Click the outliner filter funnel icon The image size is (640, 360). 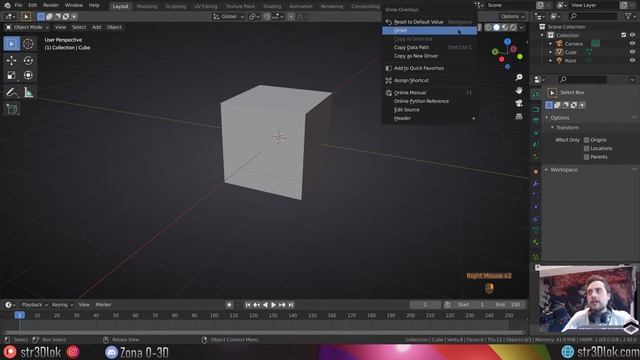click(x=628, y=16)
